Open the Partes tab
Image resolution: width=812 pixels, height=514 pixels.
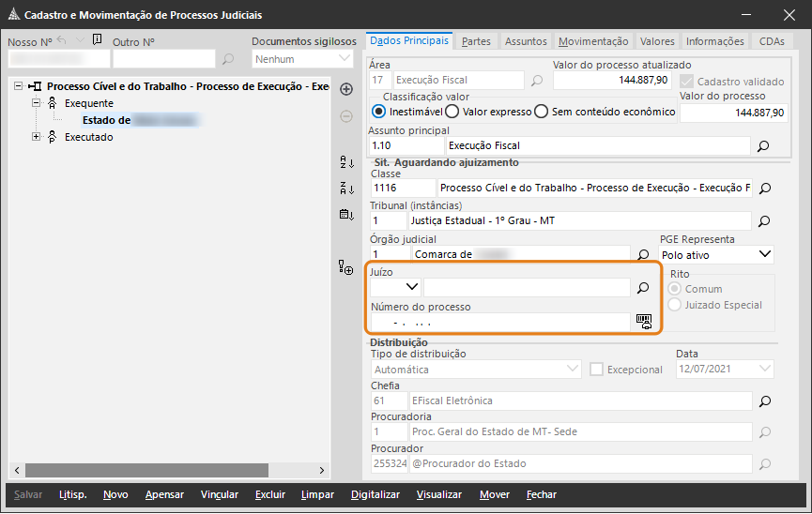point(476,41)
